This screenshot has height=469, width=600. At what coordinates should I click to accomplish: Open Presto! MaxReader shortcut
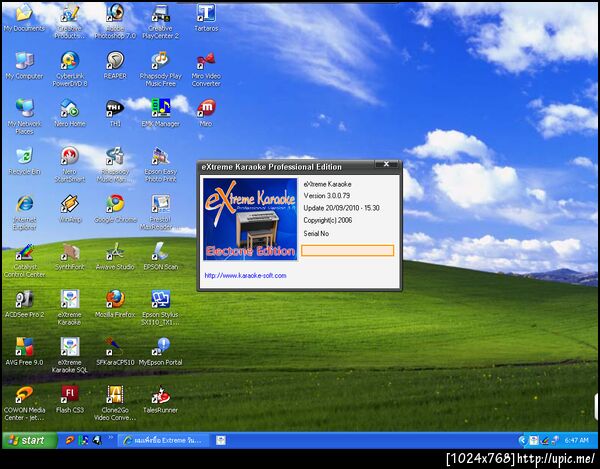[x=160, y=212]
